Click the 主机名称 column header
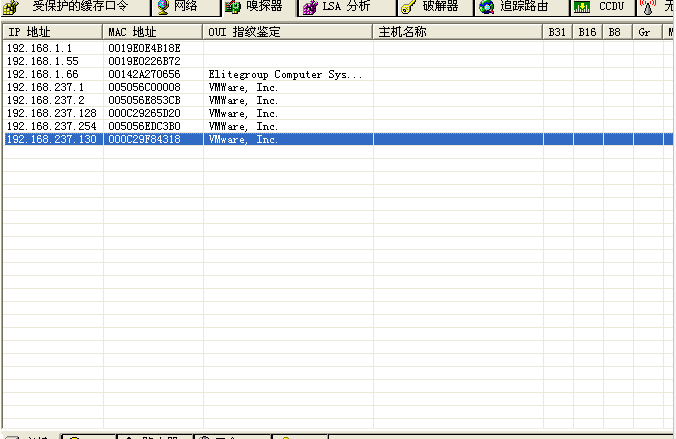Image resolution: width=676 pixels, height=439 pixels. (x=457, y=32)
